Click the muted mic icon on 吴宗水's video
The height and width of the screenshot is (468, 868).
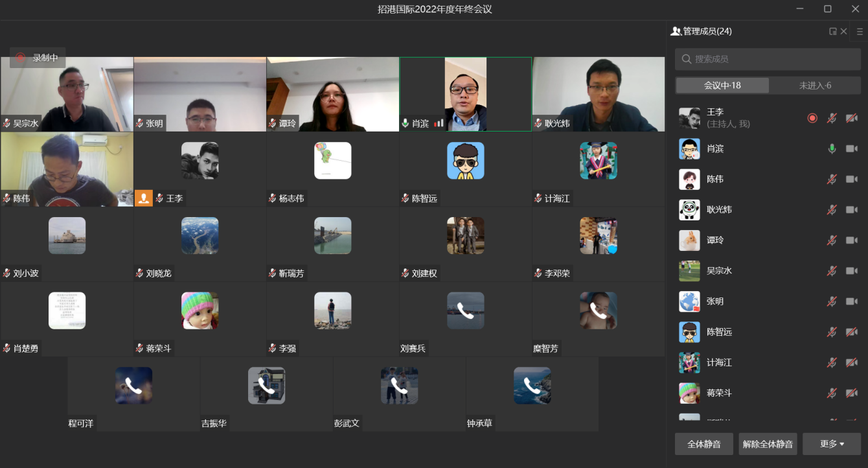[7, 123]
